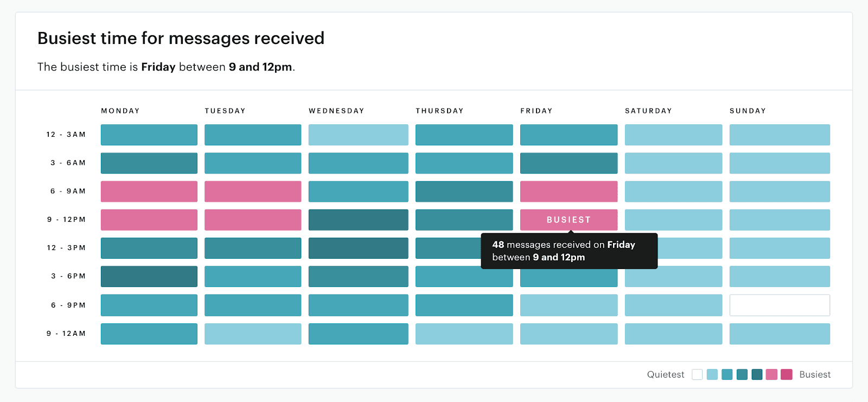Click the Wednesday 12-3AM light cell
The width and height of the screenshot is (868, 402).
[x=358, y=135]
